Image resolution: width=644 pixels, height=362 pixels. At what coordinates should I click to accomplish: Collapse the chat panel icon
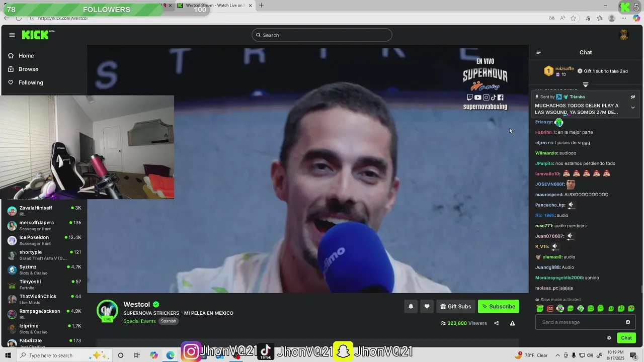coord(538,52)
